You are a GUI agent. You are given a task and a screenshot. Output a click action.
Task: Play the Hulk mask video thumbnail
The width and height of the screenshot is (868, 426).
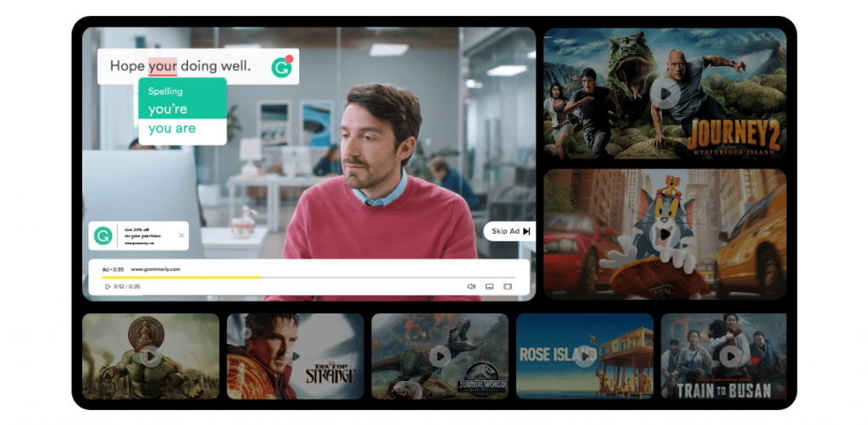[x=151, y=357]
